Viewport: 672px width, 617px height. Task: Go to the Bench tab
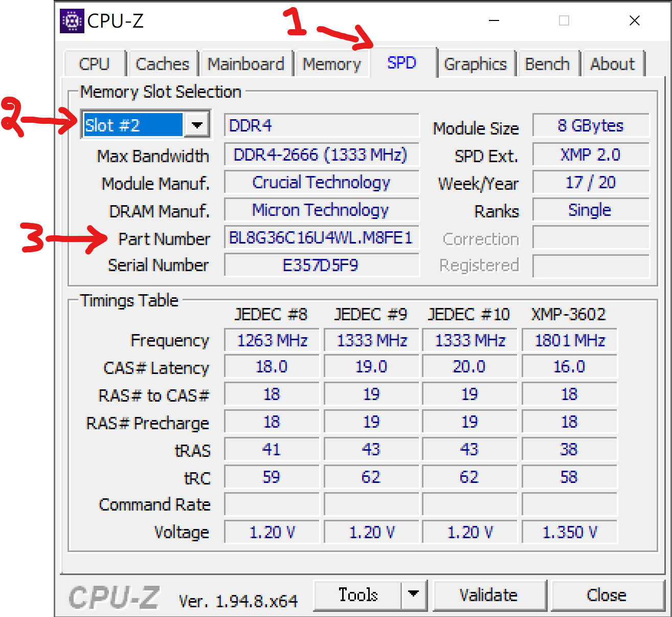coord(548,64)
